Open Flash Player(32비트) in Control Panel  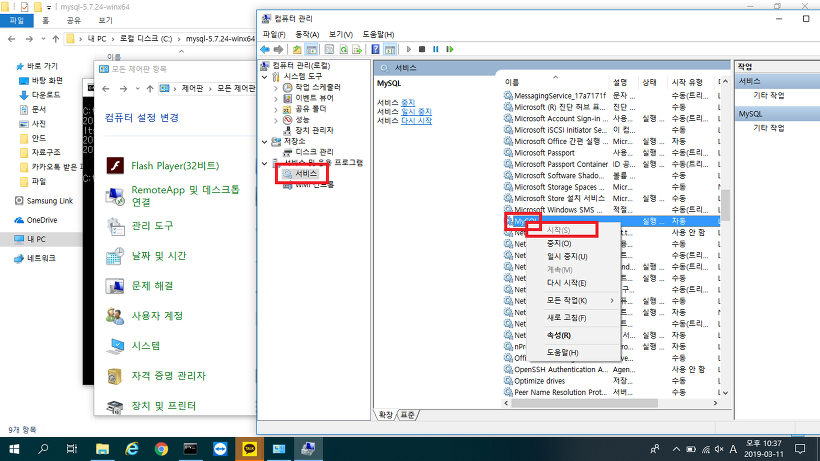175,166
